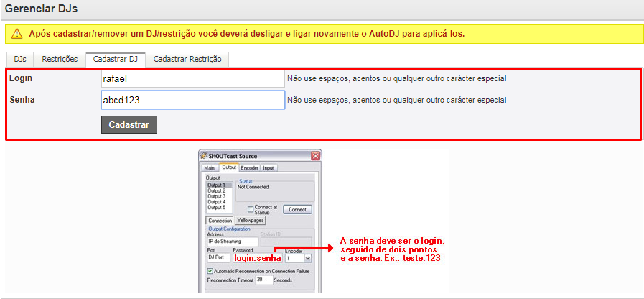Click the Reconnection Timeout field
The image size is (644, 299).
pos(263,280)
